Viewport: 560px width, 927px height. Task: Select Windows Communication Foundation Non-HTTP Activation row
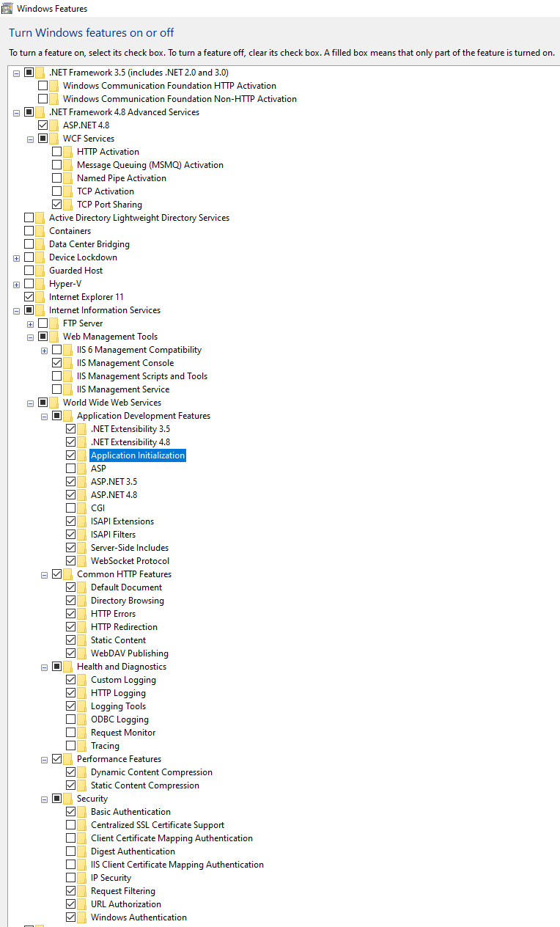coord(180,99)
